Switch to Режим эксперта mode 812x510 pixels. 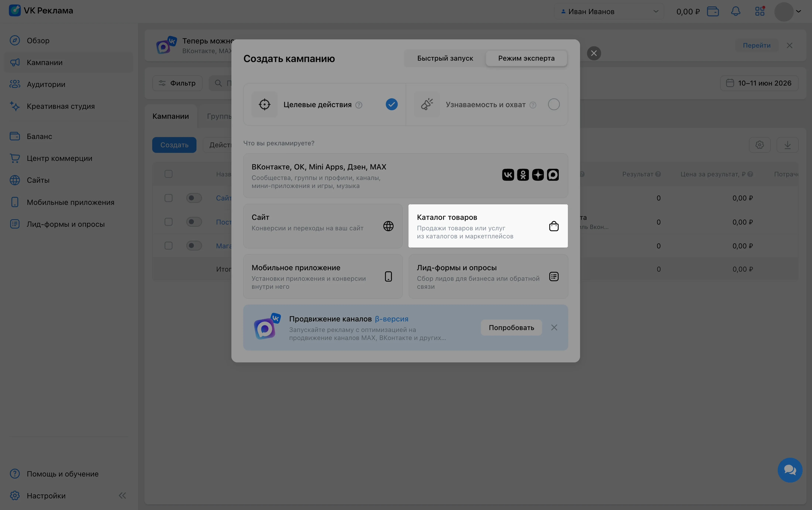pyautogui.click(x=526, y=58)
